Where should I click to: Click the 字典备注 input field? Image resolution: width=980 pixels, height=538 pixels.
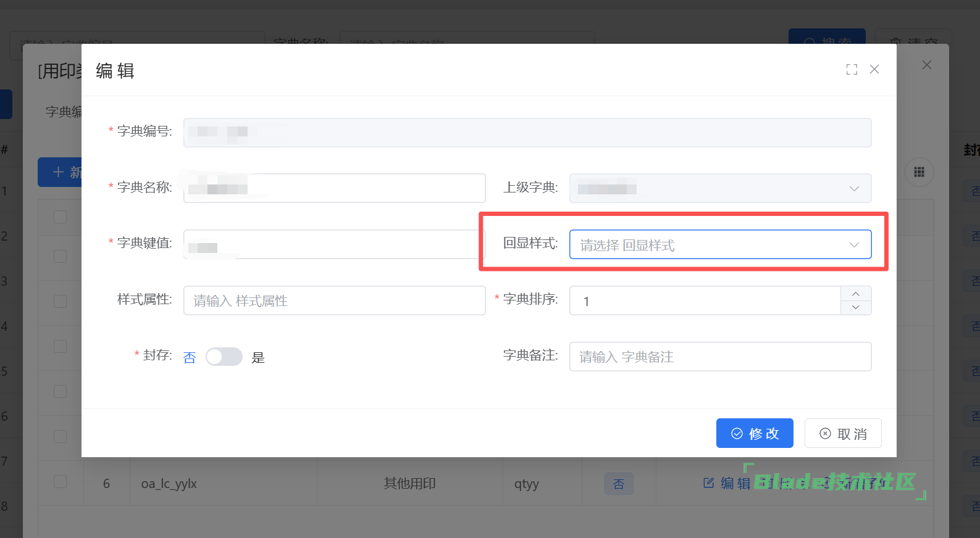click(x=719, y=357)
